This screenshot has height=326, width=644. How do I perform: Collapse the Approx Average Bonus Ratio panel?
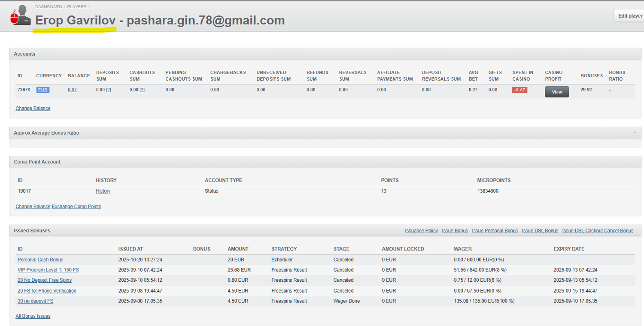click(x=635, y=133)
